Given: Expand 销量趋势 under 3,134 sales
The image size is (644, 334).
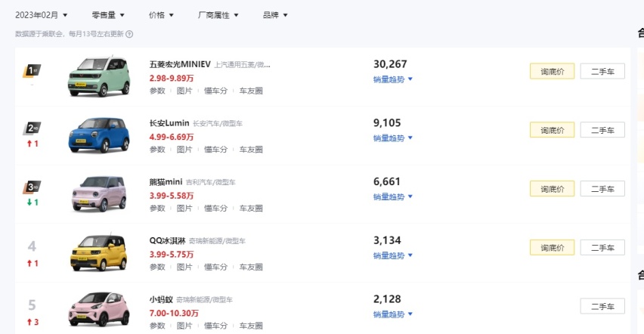Looking at the screenshot, I should [x=392, y=255].
